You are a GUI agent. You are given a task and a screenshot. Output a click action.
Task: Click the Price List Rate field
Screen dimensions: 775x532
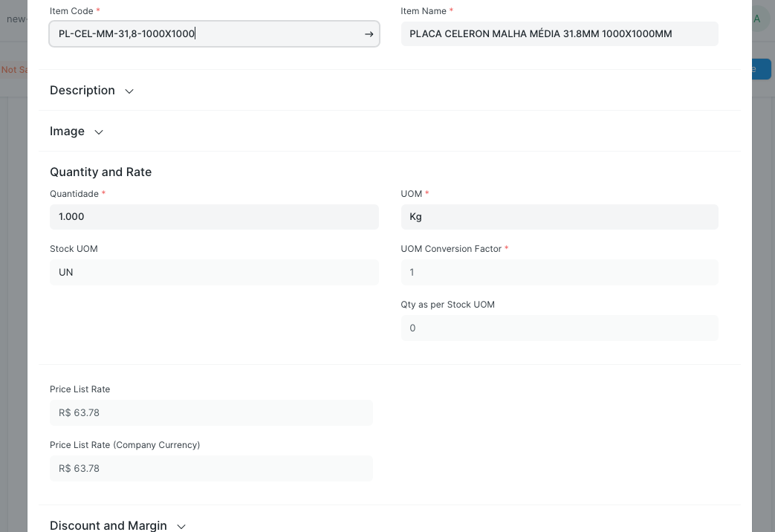(x=211, y=413)
